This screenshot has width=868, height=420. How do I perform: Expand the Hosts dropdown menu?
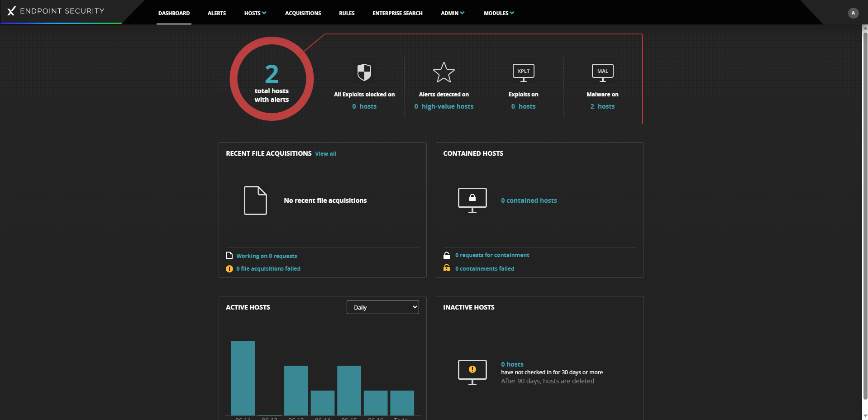point(255,13)
